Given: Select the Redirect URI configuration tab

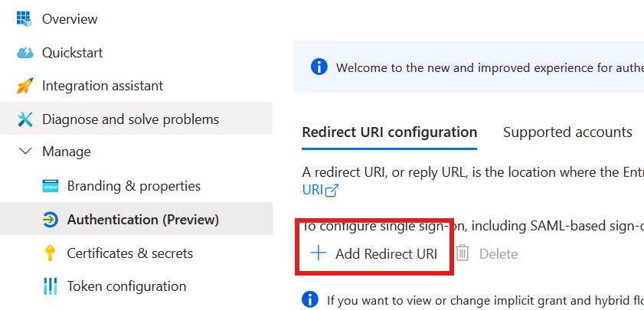Looking at the screenshot, I should click(x=390, y=132).
